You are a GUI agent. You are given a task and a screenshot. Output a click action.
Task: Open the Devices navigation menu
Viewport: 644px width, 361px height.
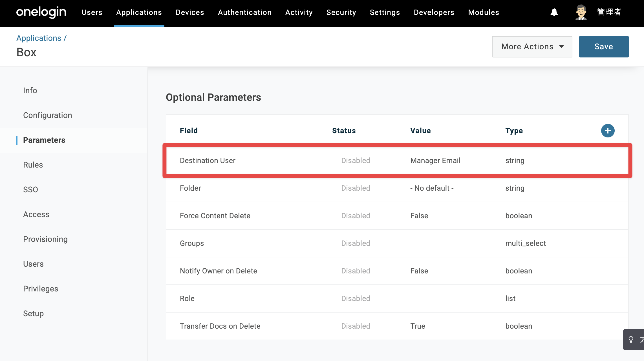pos(190,12)
